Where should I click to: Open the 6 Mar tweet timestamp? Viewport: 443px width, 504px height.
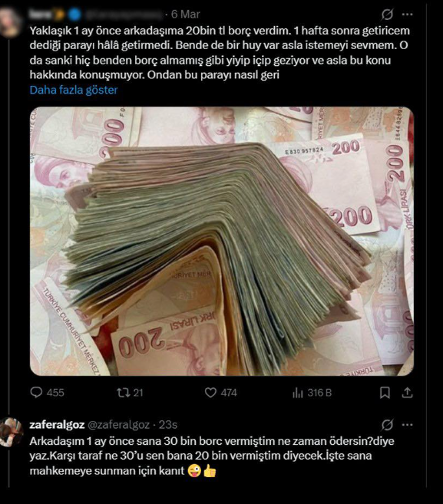coord(185,14)
